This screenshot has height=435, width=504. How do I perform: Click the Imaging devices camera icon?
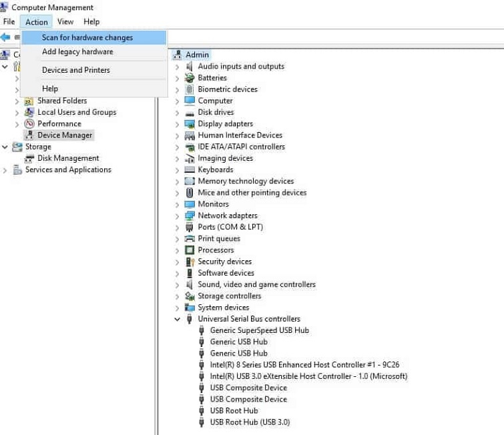click(x=190, y=158)
